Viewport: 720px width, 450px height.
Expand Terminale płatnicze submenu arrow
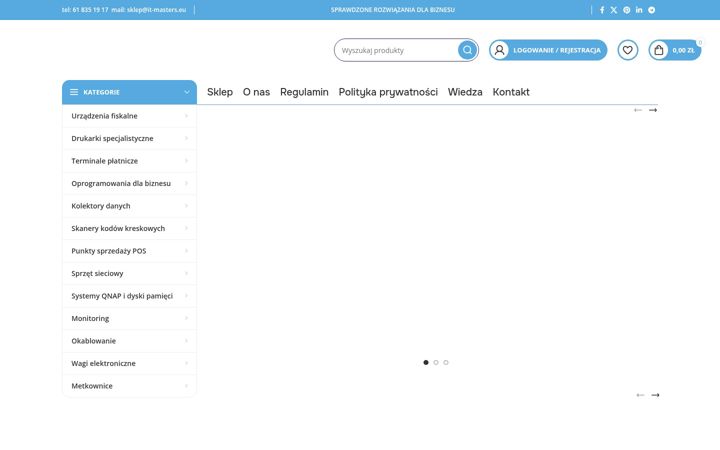coord(186,161)
